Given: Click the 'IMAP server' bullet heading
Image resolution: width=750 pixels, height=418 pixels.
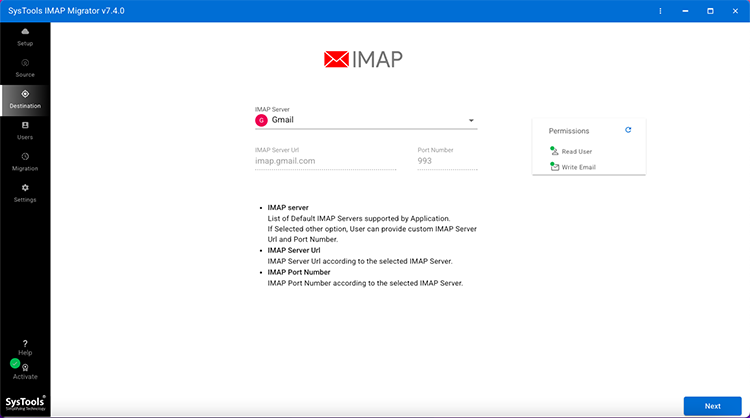Looking at the screenshot, I should pos(288,208).
